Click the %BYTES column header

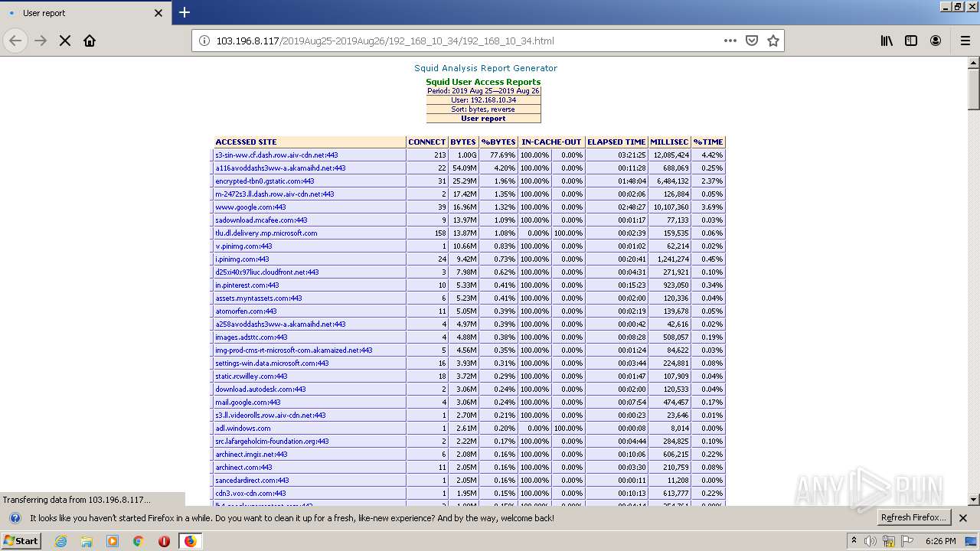click(498, 142)
